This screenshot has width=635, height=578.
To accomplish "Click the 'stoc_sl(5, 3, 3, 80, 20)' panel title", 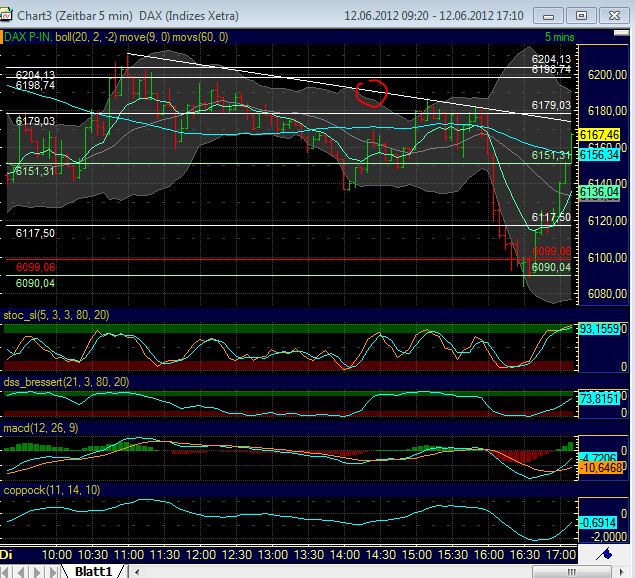I will pyautogui.click(x=56, y=315).
